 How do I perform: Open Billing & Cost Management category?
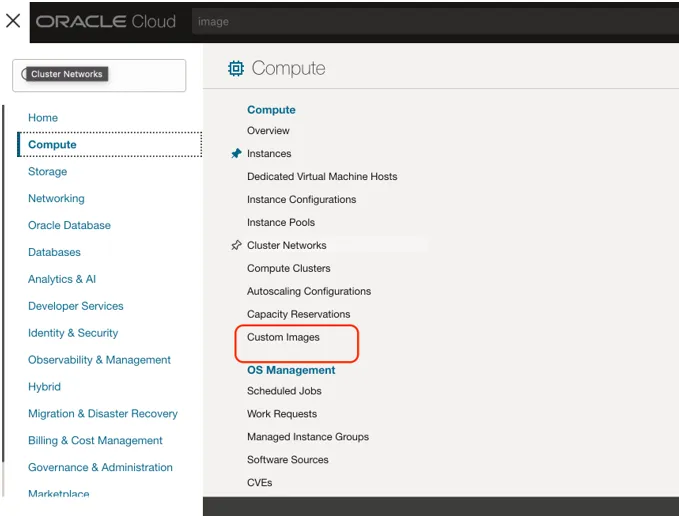click(95, 440)
